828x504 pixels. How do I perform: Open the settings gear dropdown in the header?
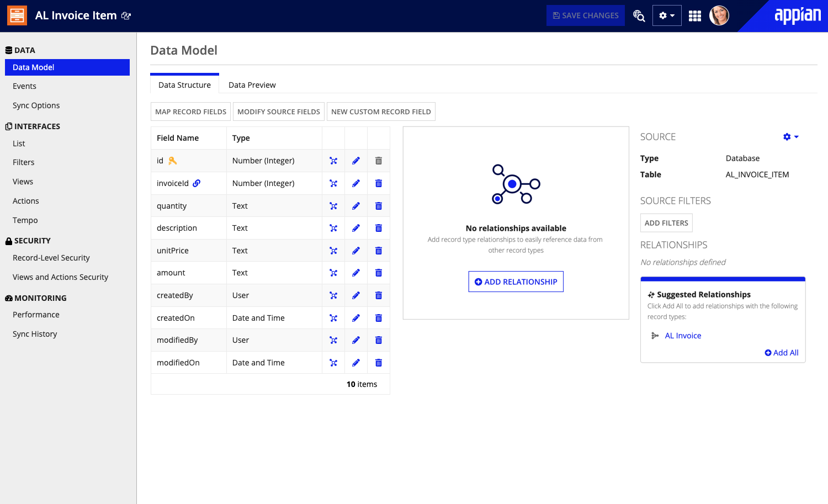(x=667, y=15)
